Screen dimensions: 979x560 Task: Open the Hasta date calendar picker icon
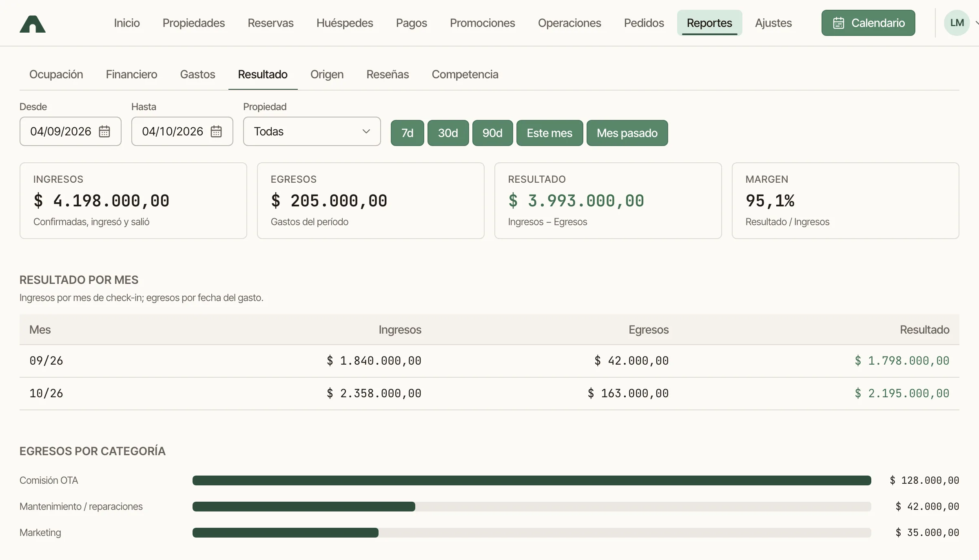[216, 131]
